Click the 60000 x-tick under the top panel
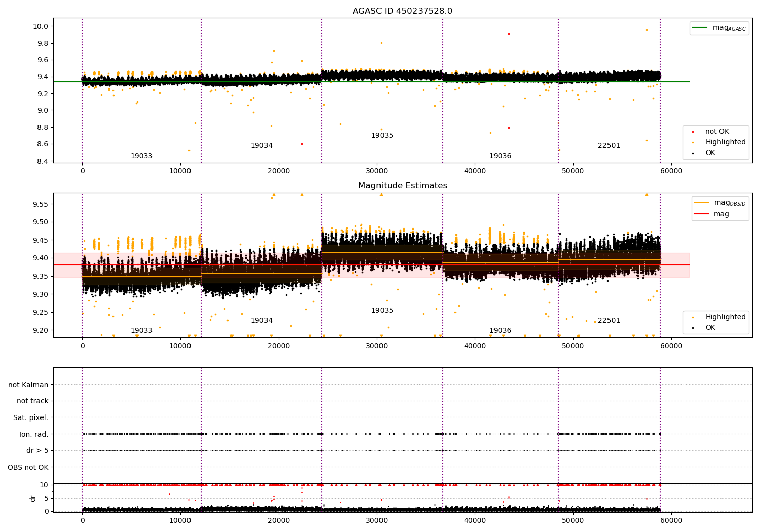Image resolution: width=760 pixels, height=532 pixels. point(671,171)
